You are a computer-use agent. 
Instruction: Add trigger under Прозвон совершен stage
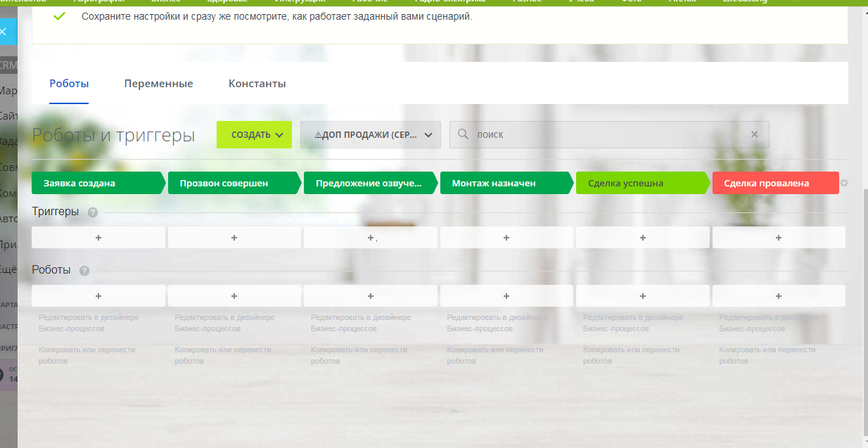coord(234,238)
